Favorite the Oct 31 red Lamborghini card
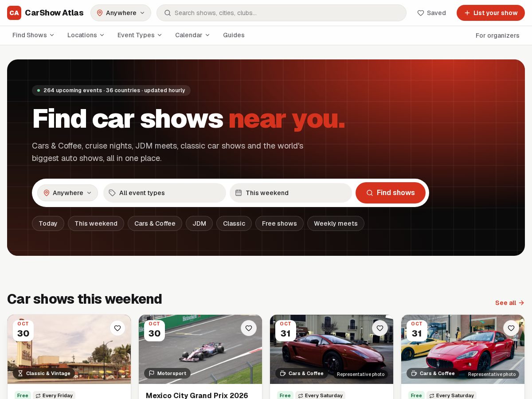The height and width of the screenshot is (399, 532). click(x=380, y=328)
